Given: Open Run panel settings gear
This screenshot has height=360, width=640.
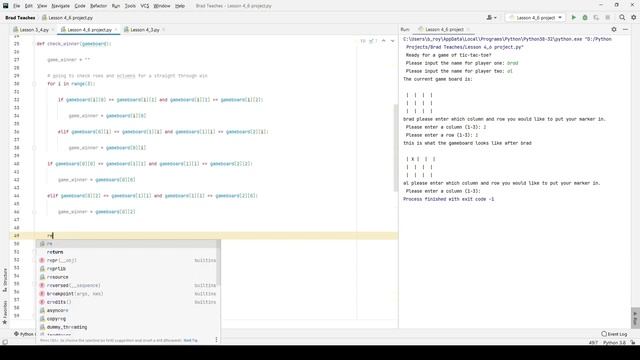Looking at the screenshot, I should (x=614, y=29).
